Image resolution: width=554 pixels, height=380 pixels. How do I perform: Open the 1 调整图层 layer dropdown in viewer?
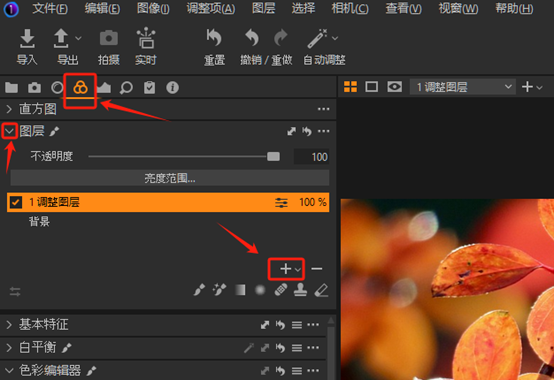tap(462, 87)
